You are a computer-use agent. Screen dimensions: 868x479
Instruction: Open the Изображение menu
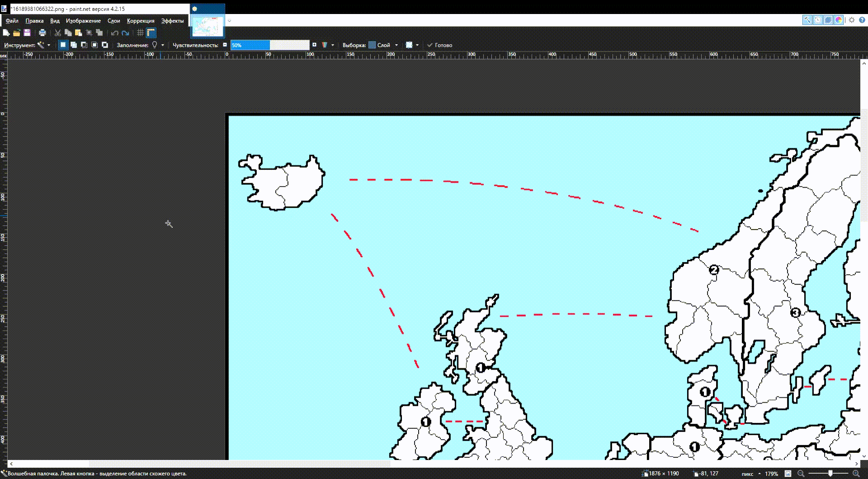tap(83, 21)
